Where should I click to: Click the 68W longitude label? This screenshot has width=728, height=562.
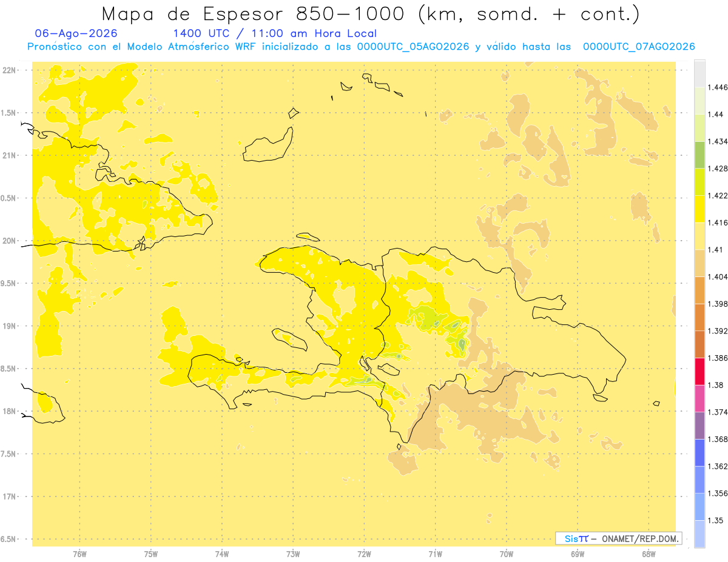coord(649,554)
